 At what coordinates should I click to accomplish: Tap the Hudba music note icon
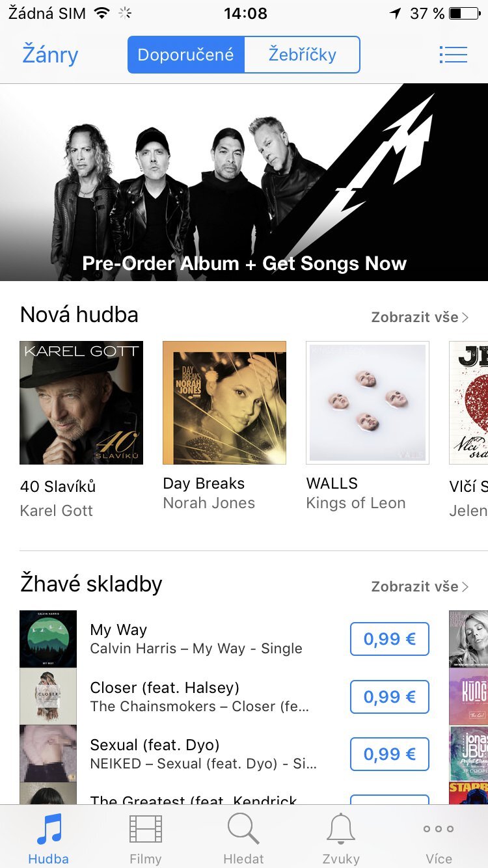click(49, 829)
